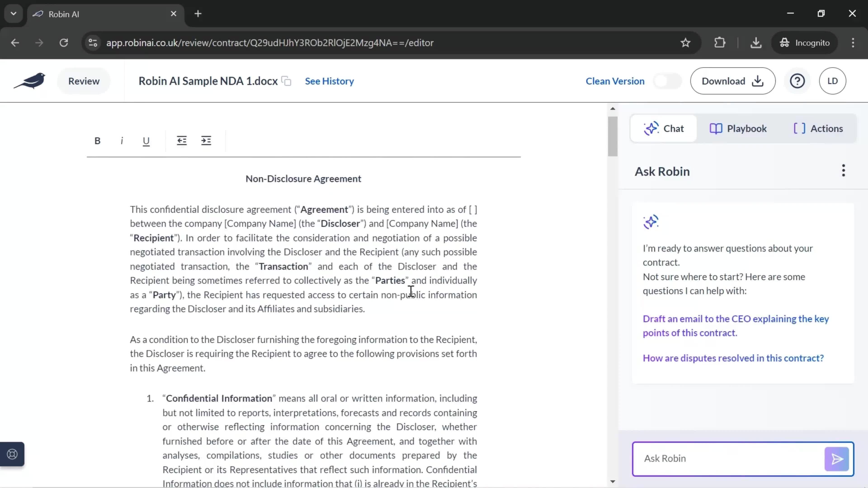Toggle italic formatting on selected text

coord(122,141)
